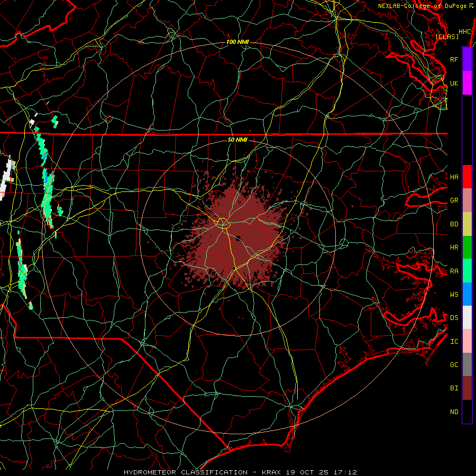Click the GC gray legend swatch
476x476 pixels.
pos(467,364)
